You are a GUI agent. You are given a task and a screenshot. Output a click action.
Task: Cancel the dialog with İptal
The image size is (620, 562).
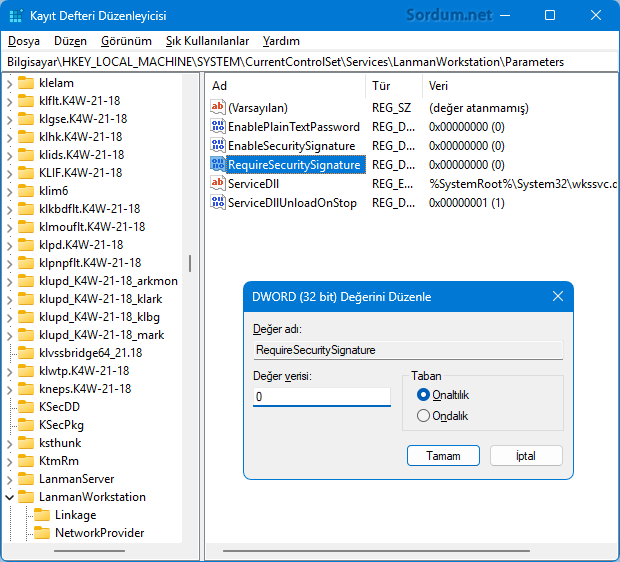coord(526,456)
